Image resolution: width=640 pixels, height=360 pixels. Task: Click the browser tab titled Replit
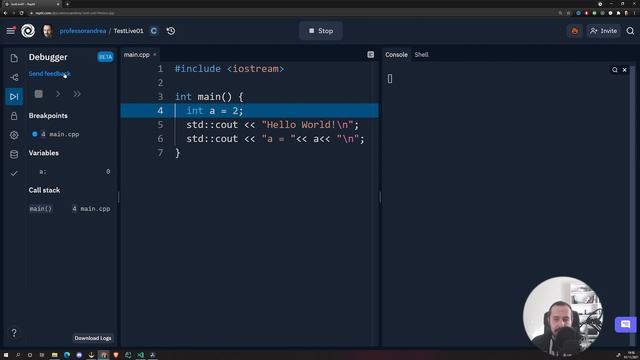[x=31, y=4]
